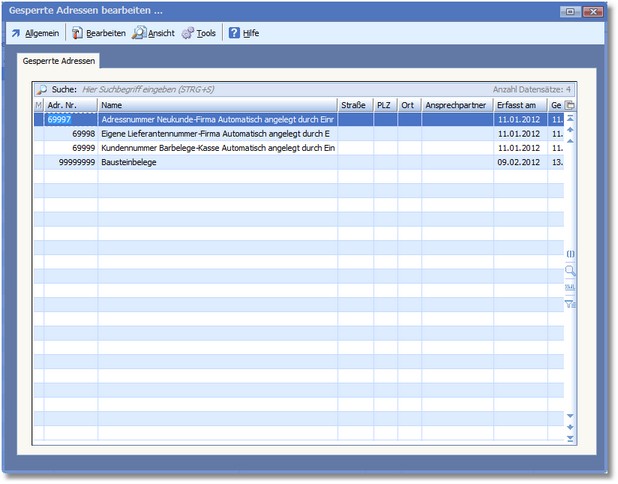Jump to first record using top arrow
Viewport: 618px width, 484px height.
tap(570, 118)
